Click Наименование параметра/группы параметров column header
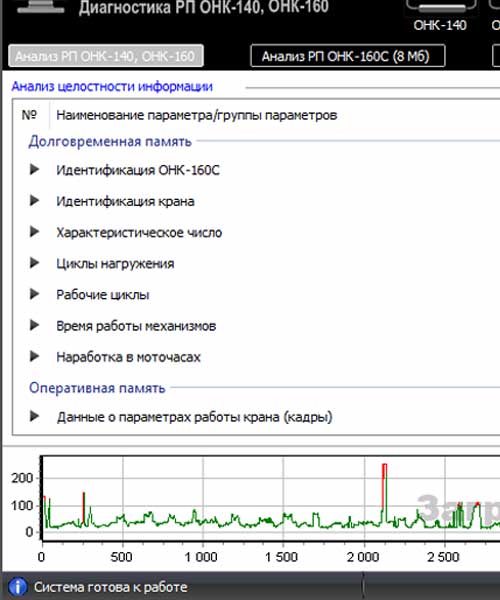This screenshot has height=600, width=500. [x=197, y=115]
